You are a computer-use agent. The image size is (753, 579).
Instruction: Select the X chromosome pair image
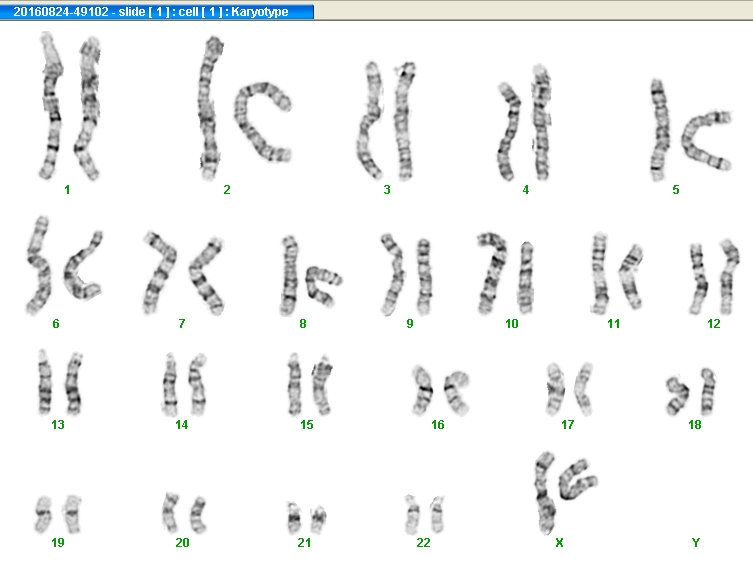click(566, 493)
